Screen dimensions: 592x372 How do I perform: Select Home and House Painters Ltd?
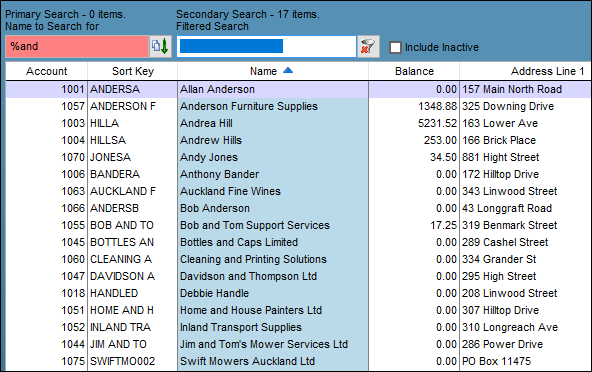pos(251,310)
